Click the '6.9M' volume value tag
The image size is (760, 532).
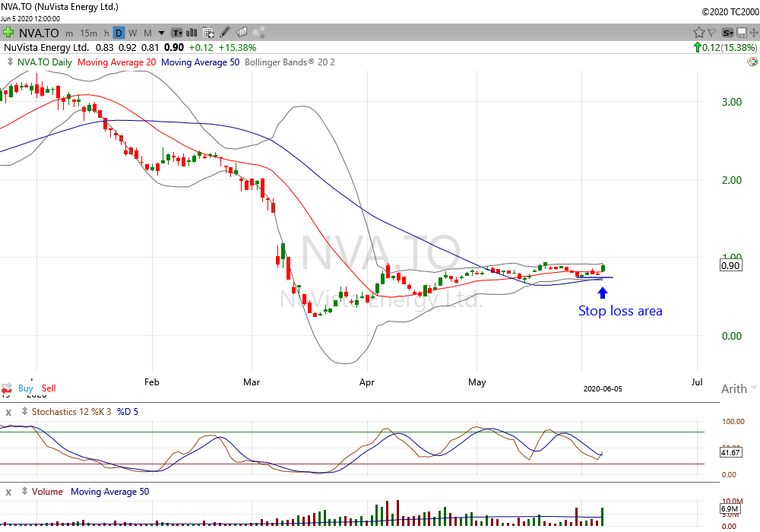point(730,508)
